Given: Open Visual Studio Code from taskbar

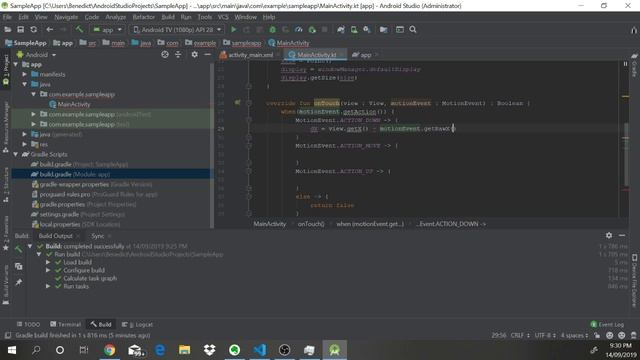Looking at the screenshot, I should point(260,350).
